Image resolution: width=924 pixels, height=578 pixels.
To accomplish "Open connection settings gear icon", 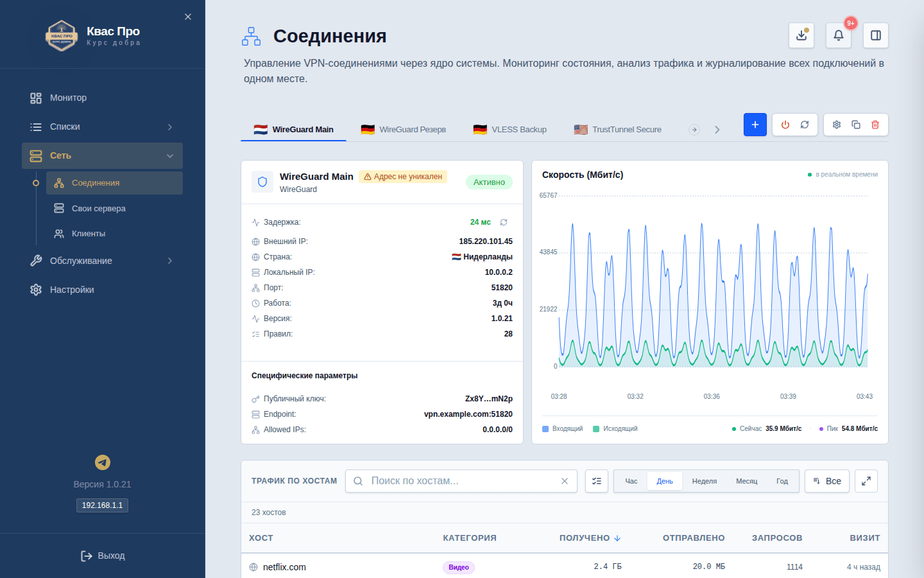I will pos(837,125).
